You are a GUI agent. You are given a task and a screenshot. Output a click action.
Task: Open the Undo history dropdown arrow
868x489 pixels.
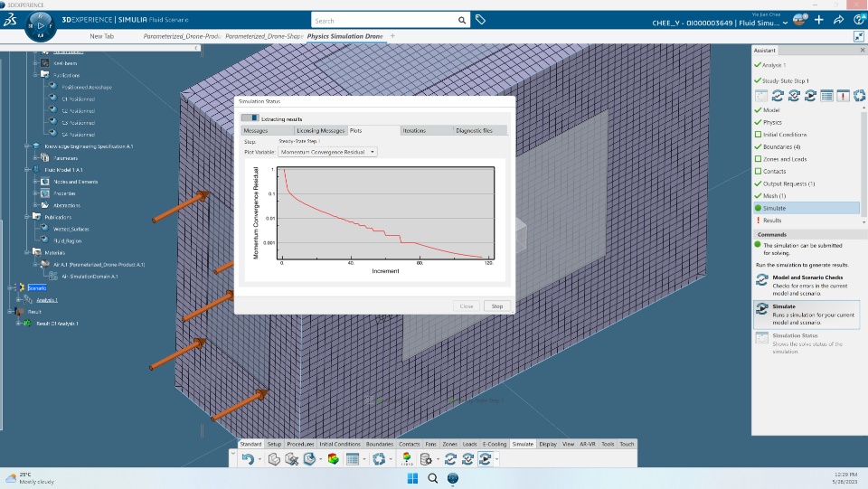[x=259, y=460]
